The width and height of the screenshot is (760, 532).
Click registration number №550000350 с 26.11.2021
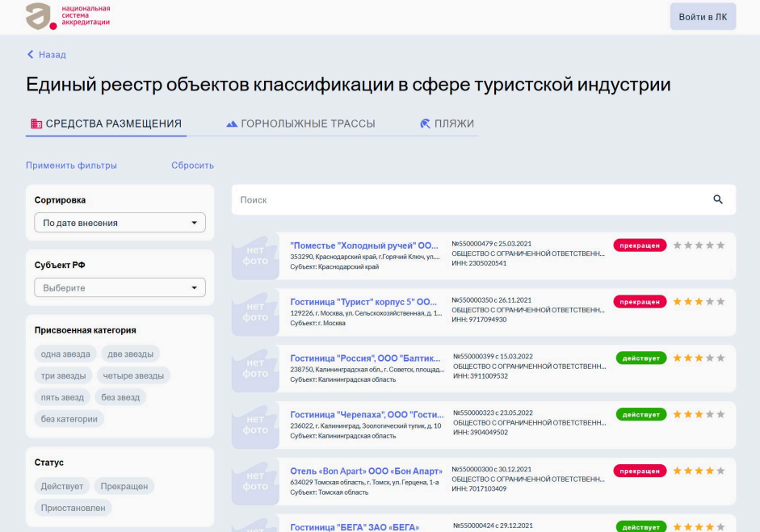click(492, 300)
